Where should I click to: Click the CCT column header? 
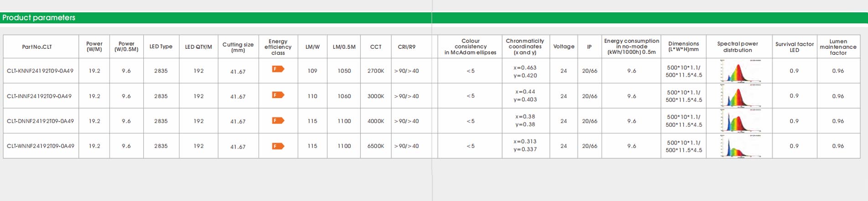pyautogui.click(x=376, y=47)
